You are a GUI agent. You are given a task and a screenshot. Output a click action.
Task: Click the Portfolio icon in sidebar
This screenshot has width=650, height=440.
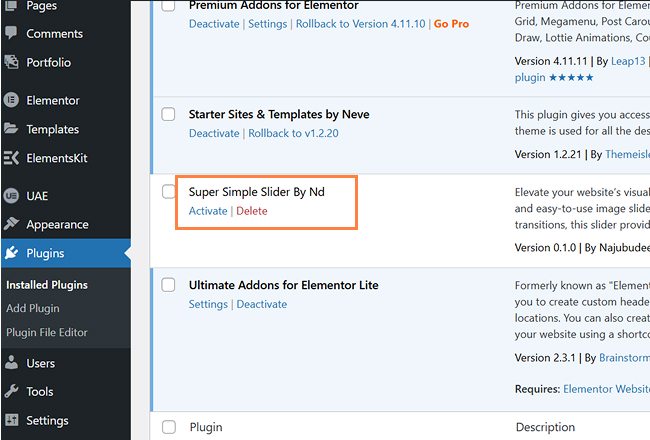(12, 62)
